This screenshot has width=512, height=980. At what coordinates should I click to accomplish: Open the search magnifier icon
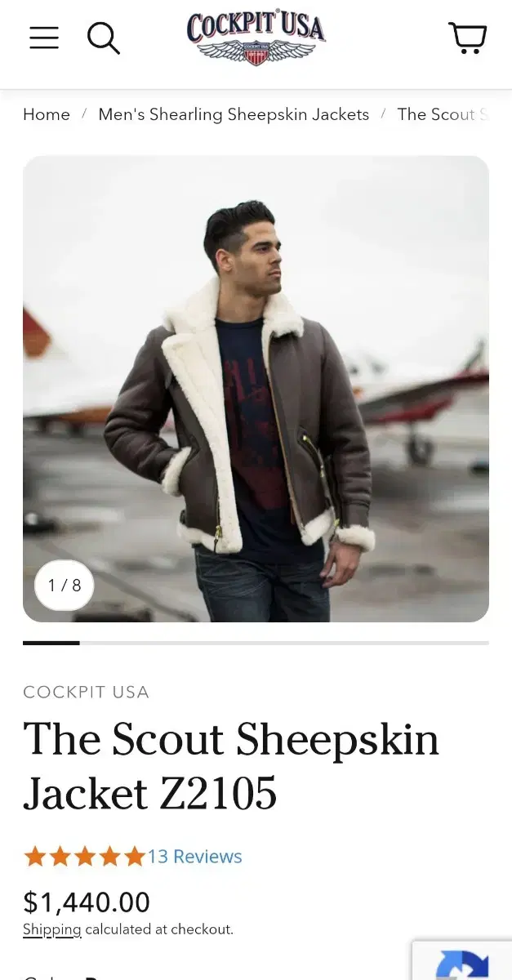(104, 38)
